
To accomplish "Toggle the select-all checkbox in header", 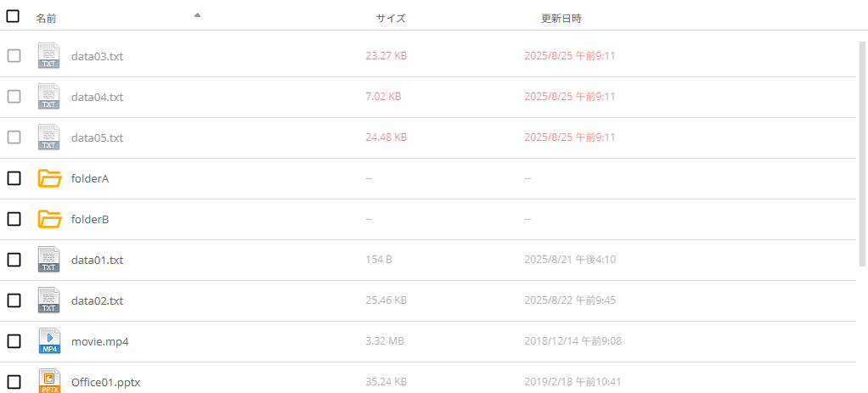I will click(x=14, y=16).
